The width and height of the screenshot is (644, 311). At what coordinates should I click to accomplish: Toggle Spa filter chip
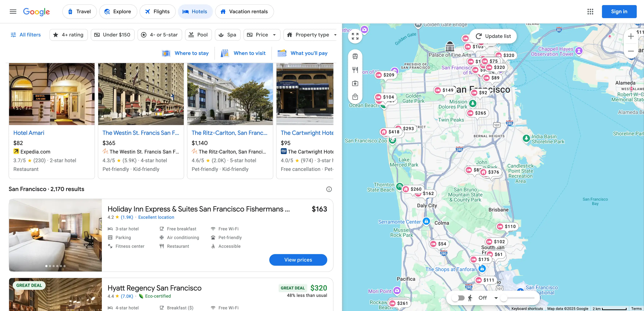point(227,35)
